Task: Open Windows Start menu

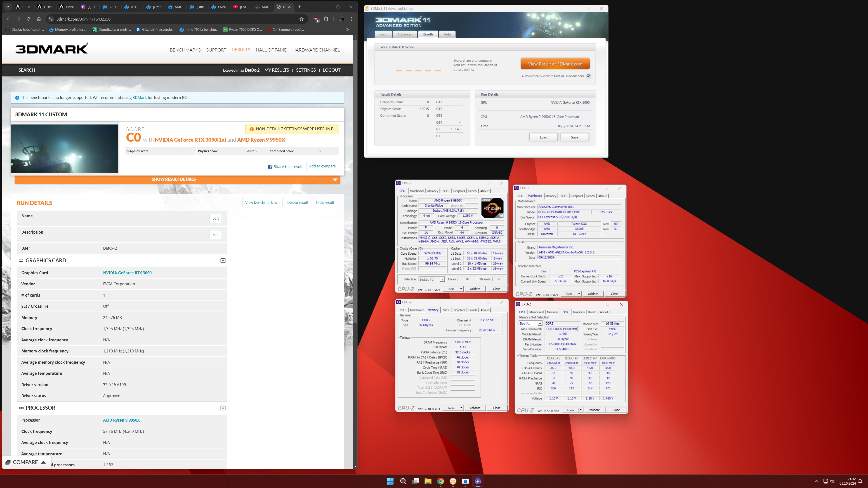Action: tap(390, 481)
